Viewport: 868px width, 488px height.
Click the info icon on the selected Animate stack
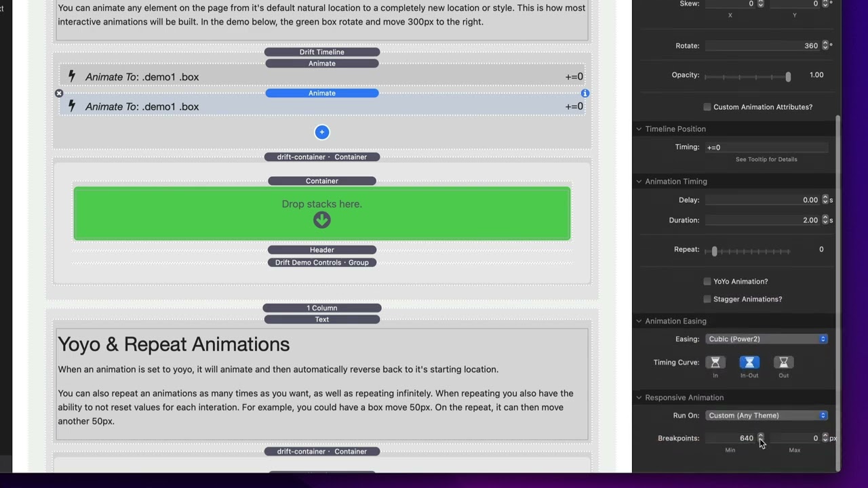click(x=585, y=94)
